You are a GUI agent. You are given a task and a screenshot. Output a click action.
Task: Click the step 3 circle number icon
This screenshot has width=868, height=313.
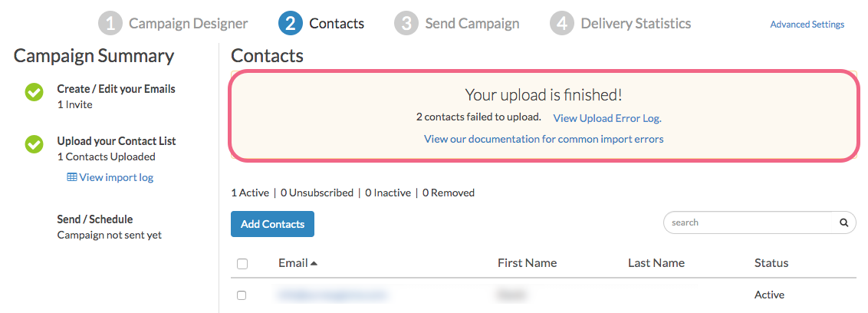[406, 23]
